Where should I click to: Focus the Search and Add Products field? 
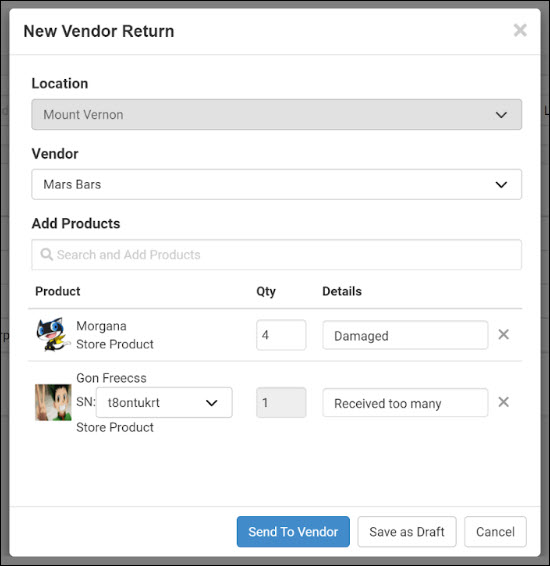(x=276, y=254)
